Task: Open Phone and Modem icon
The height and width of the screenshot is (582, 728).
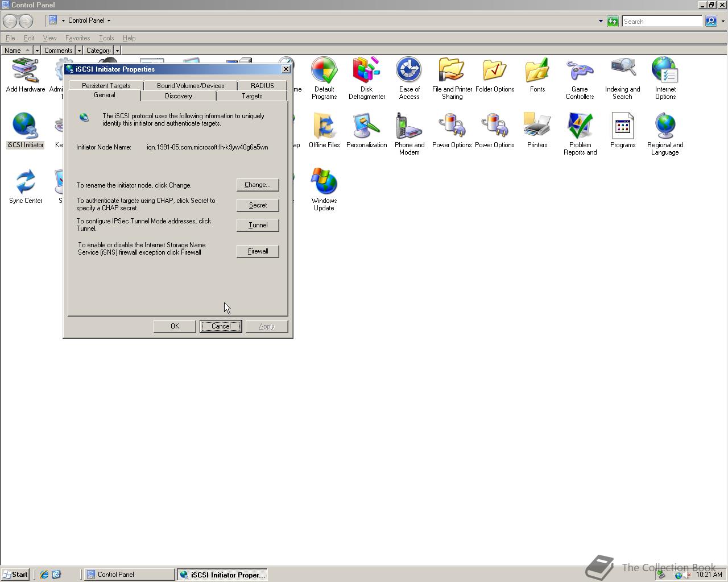Action: pos(409,134)
